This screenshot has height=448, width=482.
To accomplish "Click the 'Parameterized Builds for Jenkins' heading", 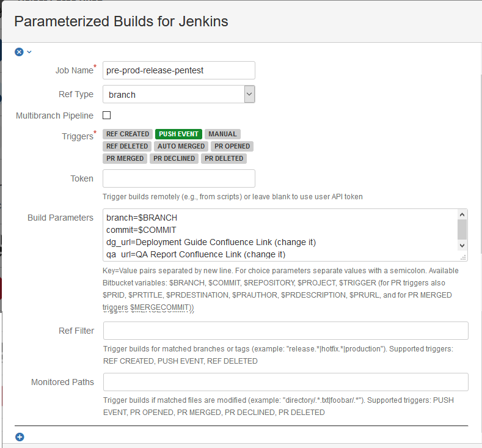I will 121,21.
